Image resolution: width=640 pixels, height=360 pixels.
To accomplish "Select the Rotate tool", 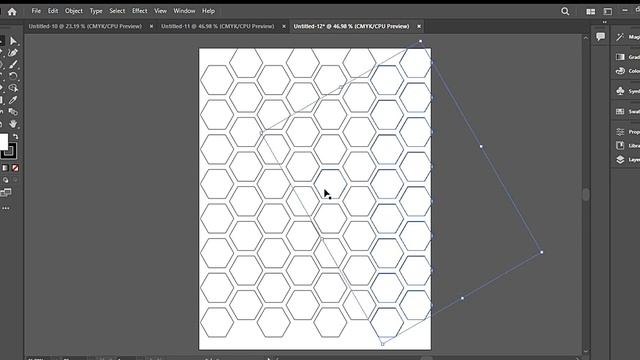I will 13,76.
